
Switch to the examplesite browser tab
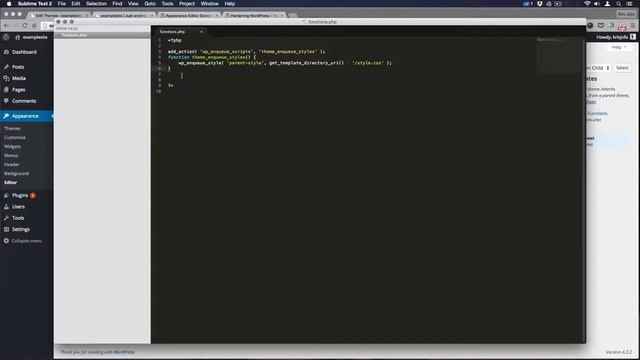[124, 15]
